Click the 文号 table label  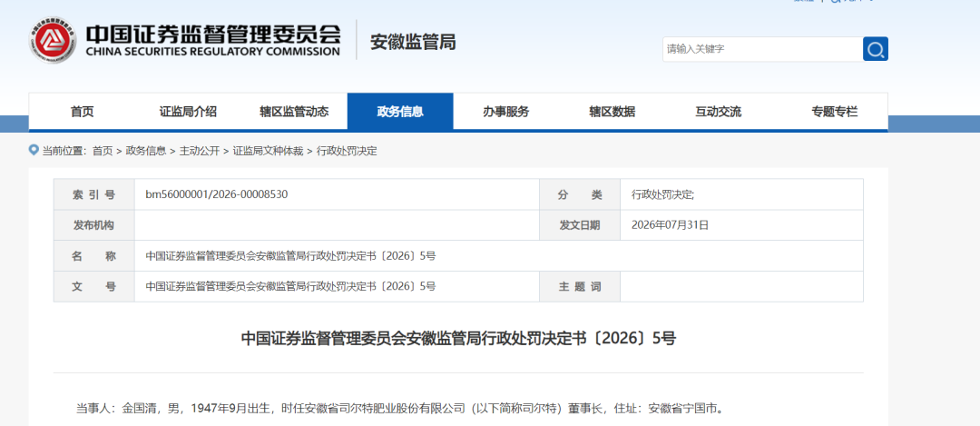pos(93,286)
